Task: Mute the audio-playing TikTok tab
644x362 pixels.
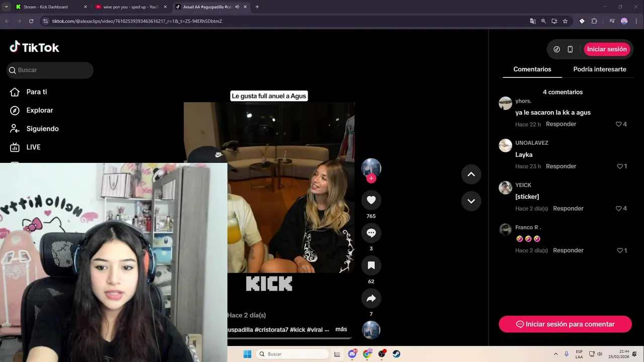Action: 236,7
